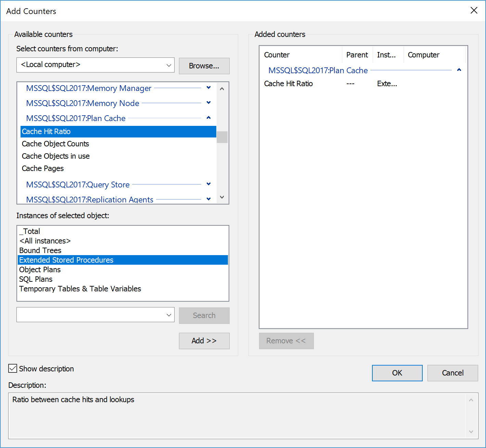Collapse MSSQL$SQL2017:Plan Cache in Available counters
The height and width of the screenshot is (448, 486).
coord(208,118)
